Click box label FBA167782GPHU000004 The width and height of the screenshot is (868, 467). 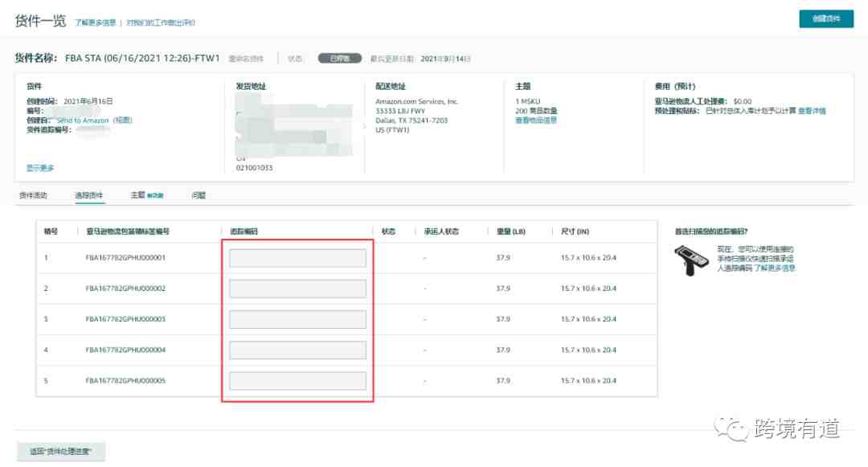coord(125,350)
